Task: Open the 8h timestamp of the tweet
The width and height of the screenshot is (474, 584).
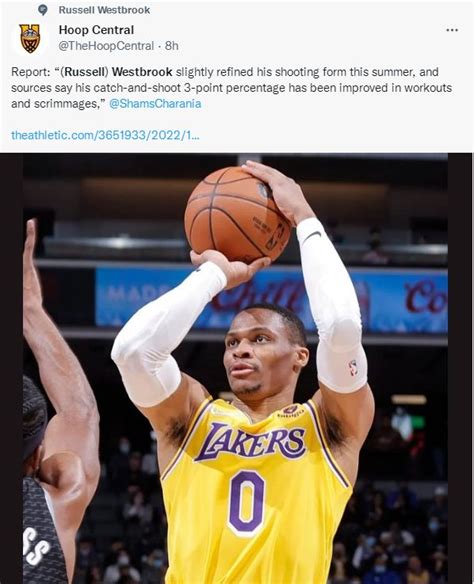Action: (x=172, y=46)
